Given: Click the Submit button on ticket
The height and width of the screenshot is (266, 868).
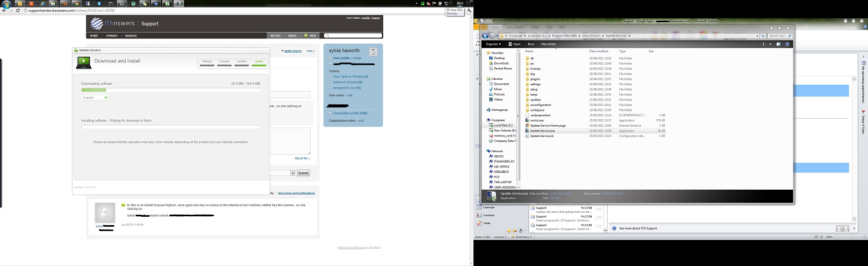Looking at the screenshot, I should pos(303,173).
